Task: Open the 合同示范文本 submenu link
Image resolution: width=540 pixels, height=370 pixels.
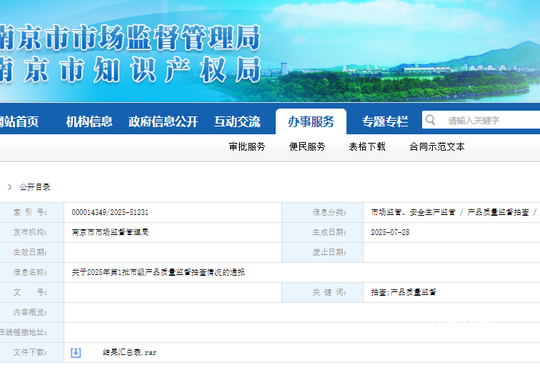Action: (x=437, y=147)
